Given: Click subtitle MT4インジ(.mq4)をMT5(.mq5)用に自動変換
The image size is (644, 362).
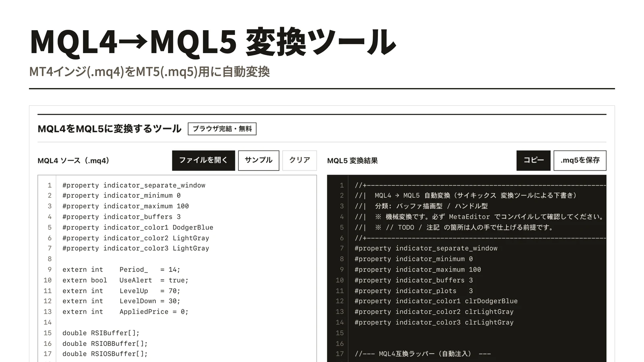Looking at the screenshot, I should click(149, 72).
